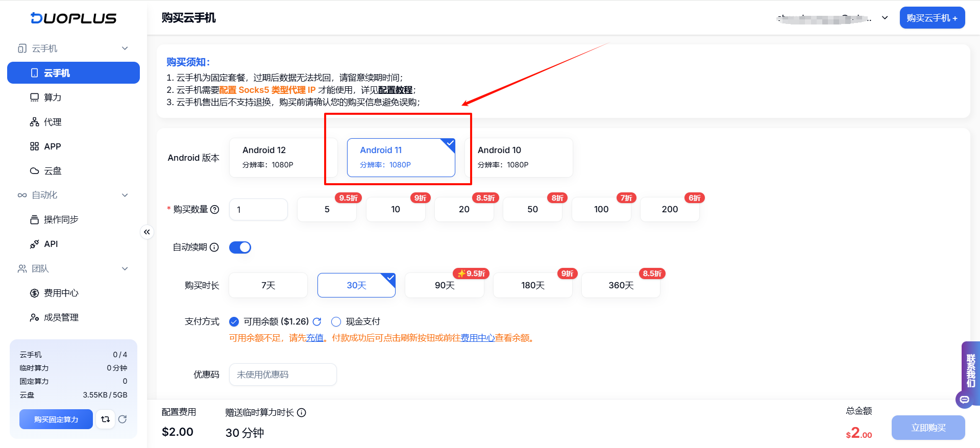This screenshot has height=448, width=980.
Task: Choose quantity 100
Action: click(x=601, y=210)
